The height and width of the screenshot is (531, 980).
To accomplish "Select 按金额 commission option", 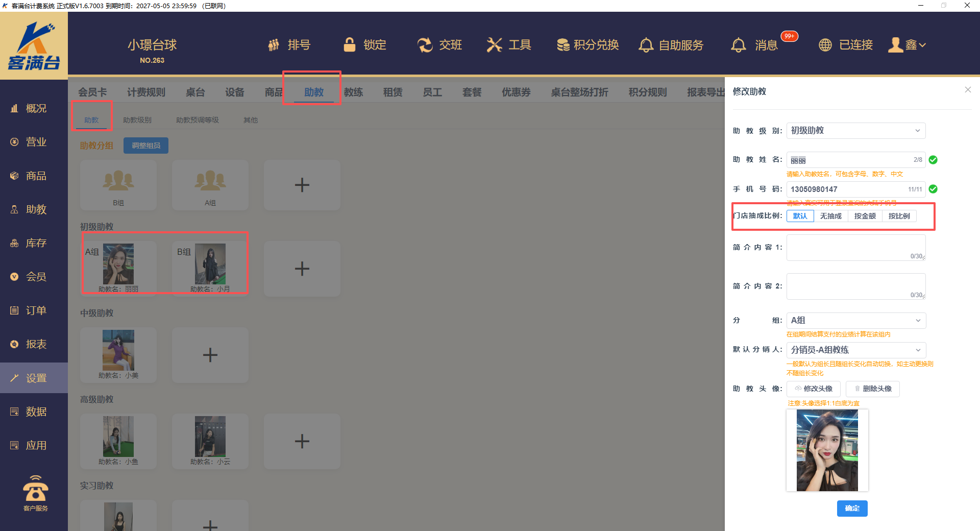I will coord(865,216).
